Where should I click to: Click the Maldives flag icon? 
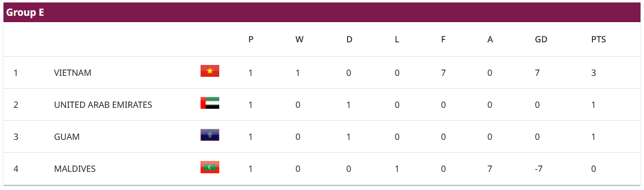[210, 167]
